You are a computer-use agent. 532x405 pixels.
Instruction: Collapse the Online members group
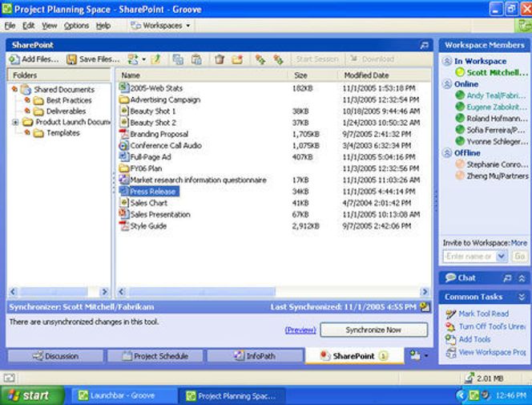tap(447, 84)
